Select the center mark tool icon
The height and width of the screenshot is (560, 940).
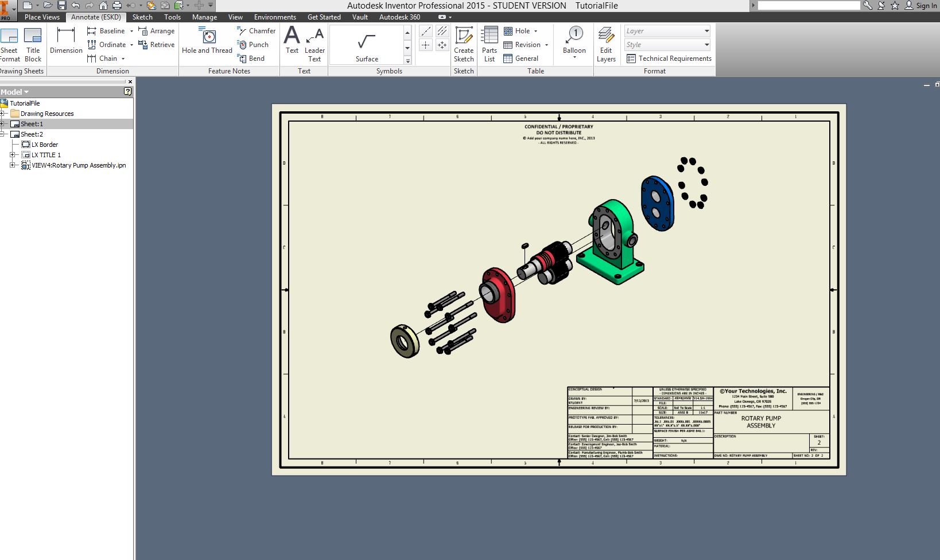coord(426,45)
